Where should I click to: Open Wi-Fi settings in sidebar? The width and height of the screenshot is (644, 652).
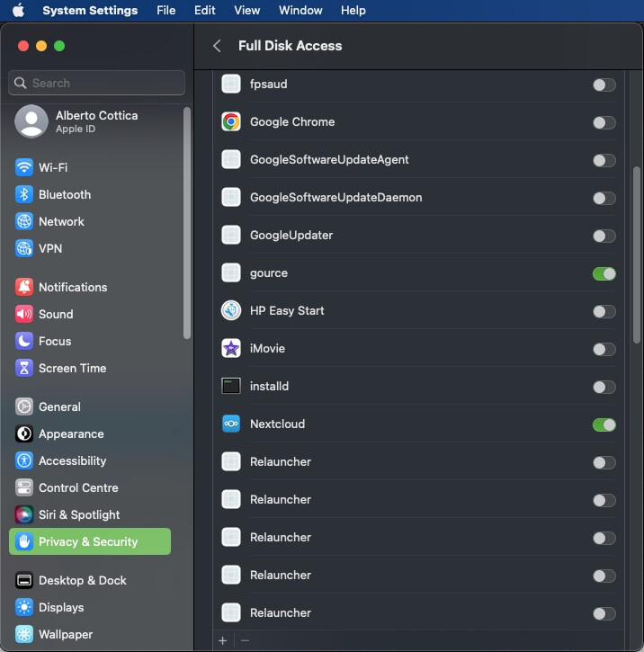pos(52,168)
